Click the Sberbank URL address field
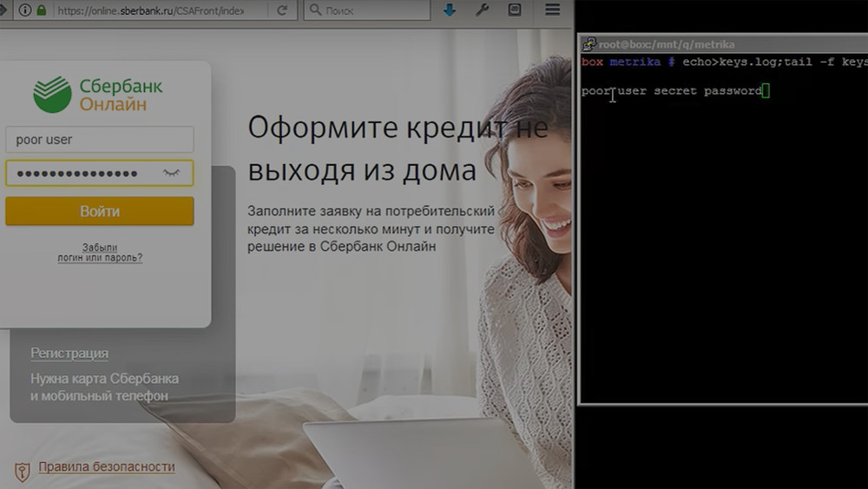Image resolution: width=868 pixels, height=489 pixels. tap(149, 10)
